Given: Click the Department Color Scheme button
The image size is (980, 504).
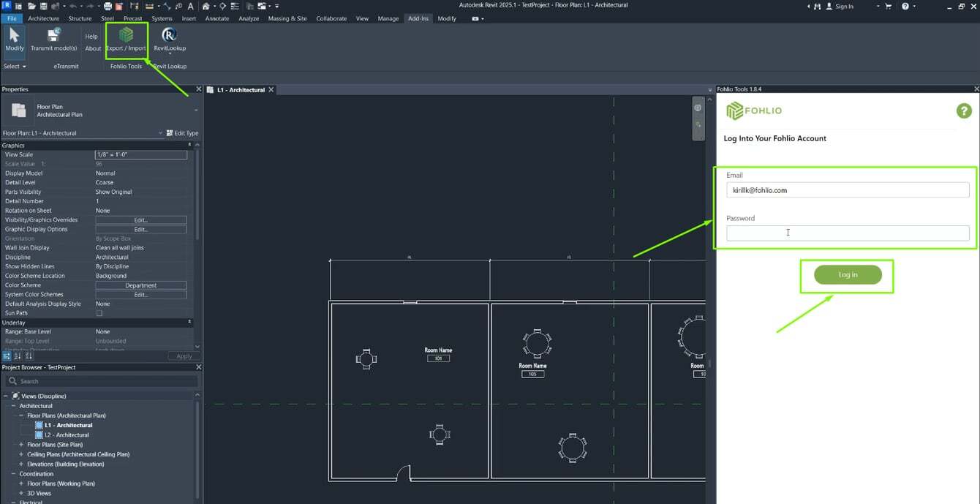Looking at the screenshot, I should [x=141, y=285].
